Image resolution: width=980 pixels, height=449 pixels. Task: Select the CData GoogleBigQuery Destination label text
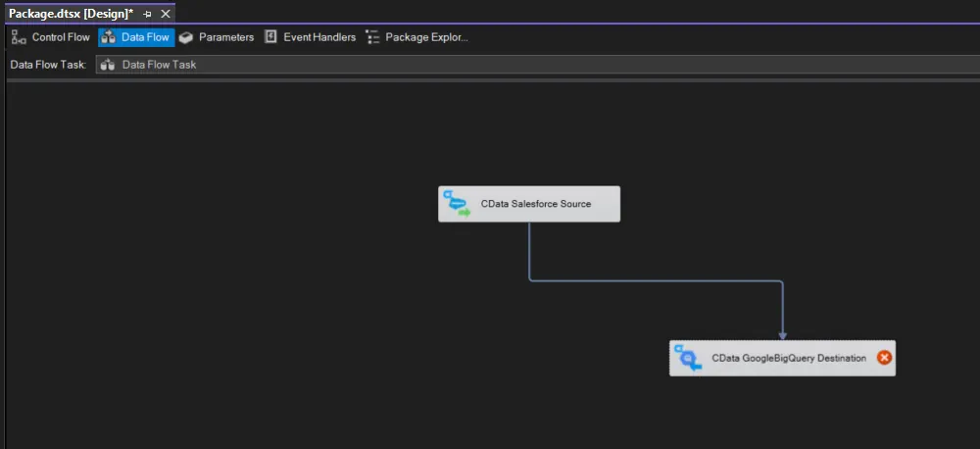788,359
